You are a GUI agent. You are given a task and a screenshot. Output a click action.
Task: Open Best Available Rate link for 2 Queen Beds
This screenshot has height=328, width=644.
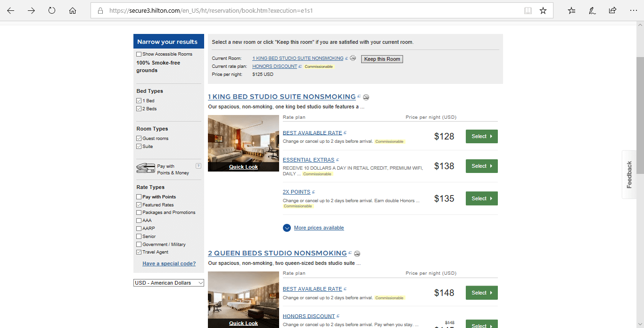coord(312,289)
